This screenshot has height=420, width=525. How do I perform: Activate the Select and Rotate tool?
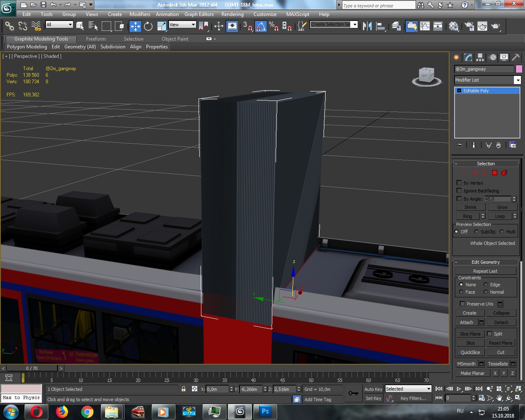click(148, 26)
